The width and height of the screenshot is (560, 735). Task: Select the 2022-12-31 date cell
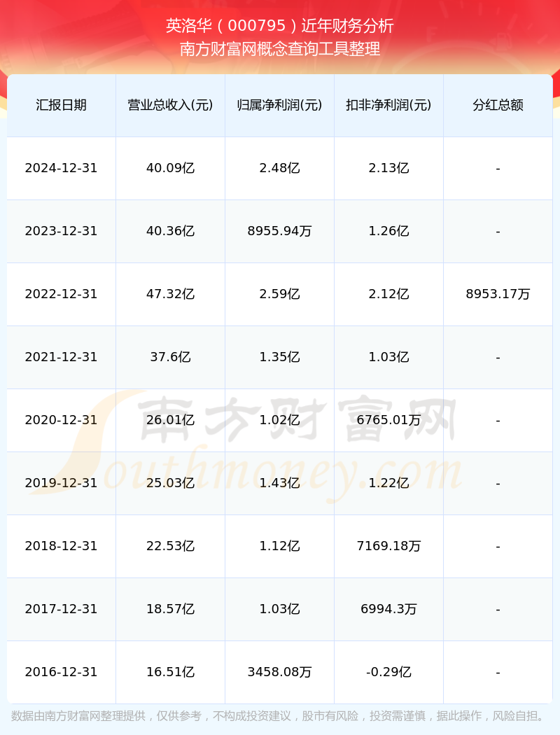[x=62, y=294]
